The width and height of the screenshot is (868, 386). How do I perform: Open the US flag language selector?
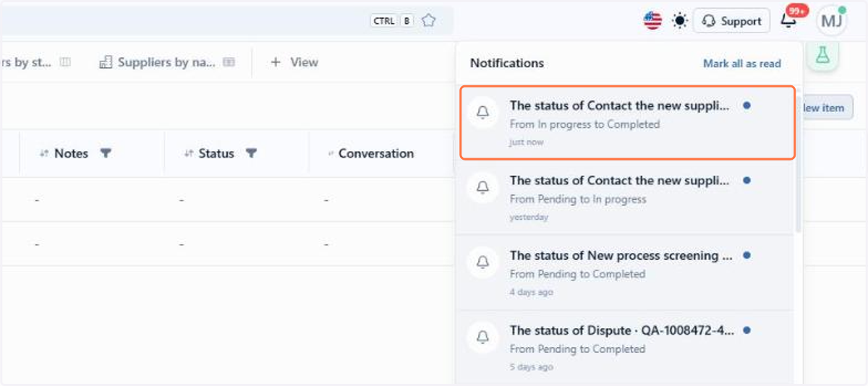[x=652, y=21]
